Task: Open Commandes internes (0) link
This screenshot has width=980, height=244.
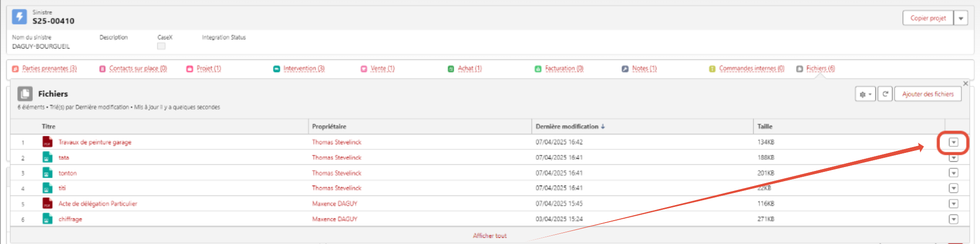Action: (752, 69)
